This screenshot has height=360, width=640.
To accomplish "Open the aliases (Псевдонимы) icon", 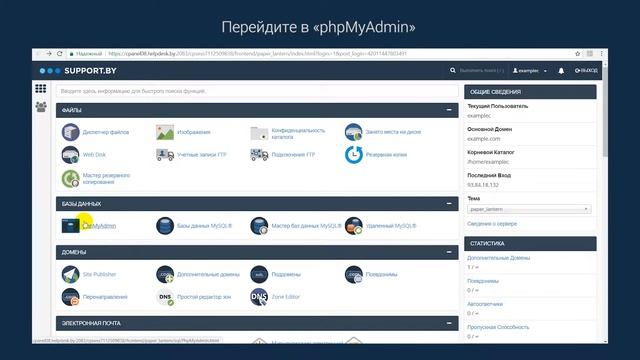I will click(x=353, y=274).
